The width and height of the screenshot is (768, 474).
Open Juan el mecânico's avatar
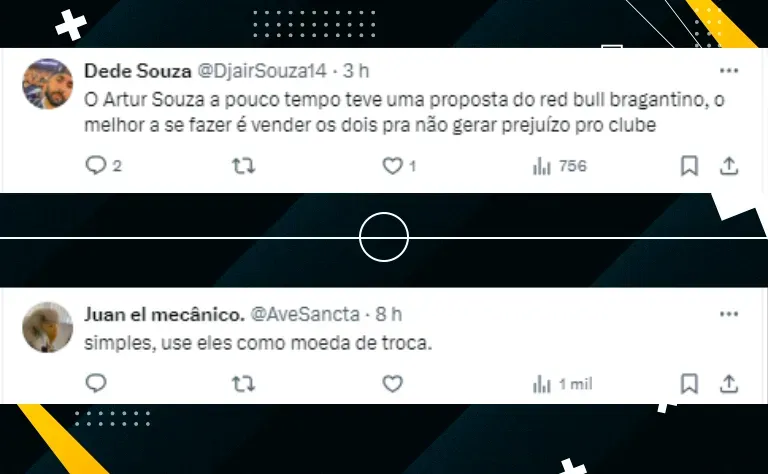(x=48, y=327)
